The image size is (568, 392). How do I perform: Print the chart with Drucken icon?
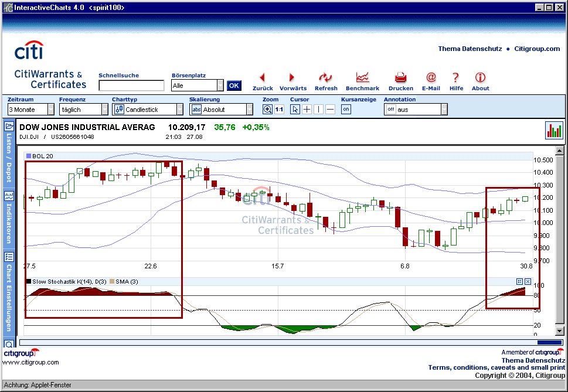tap(400, 77)
